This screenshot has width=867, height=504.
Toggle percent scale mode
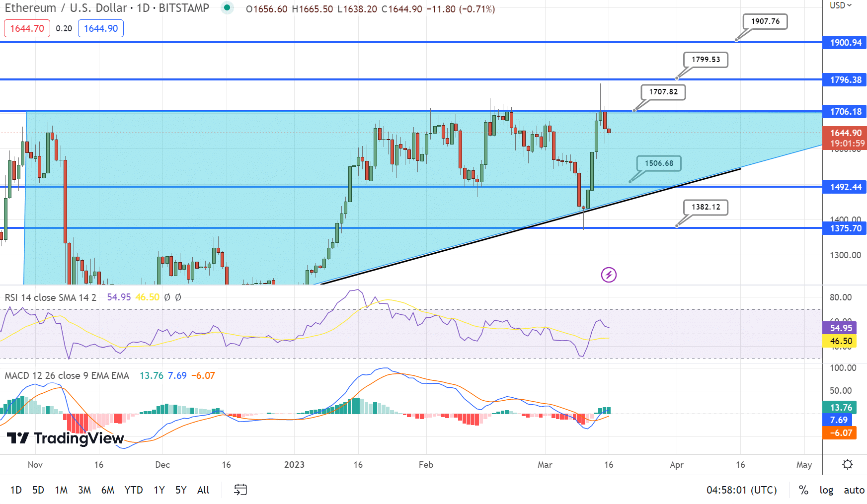pos(803,490)
